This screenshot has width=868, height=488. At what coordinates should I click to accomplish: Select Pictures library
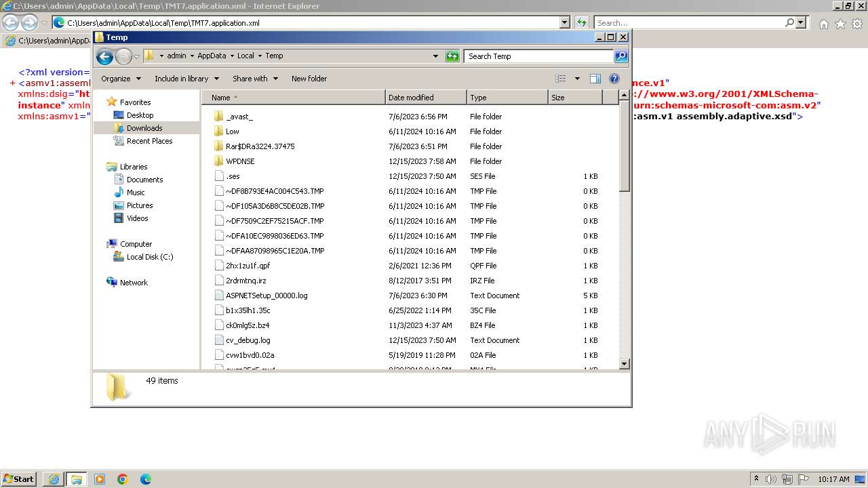[x=140, y=205]
